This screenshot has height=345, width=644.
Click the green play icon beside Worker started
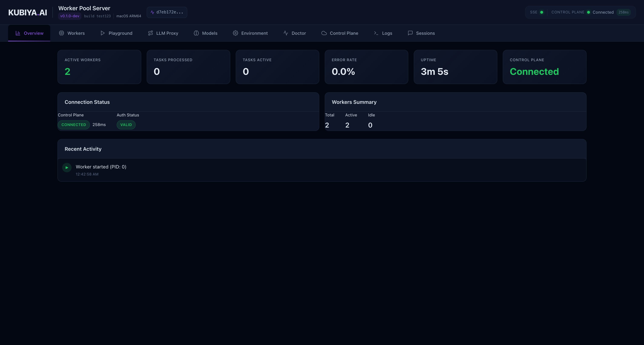click(x=67, y=168)
